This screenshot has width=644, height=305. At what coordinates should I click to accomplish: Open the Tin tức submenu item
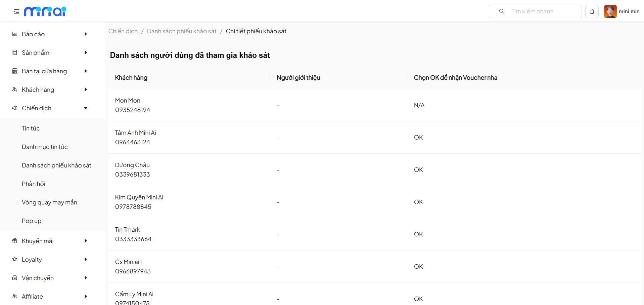pyautogui.click(x=31, y=128)
